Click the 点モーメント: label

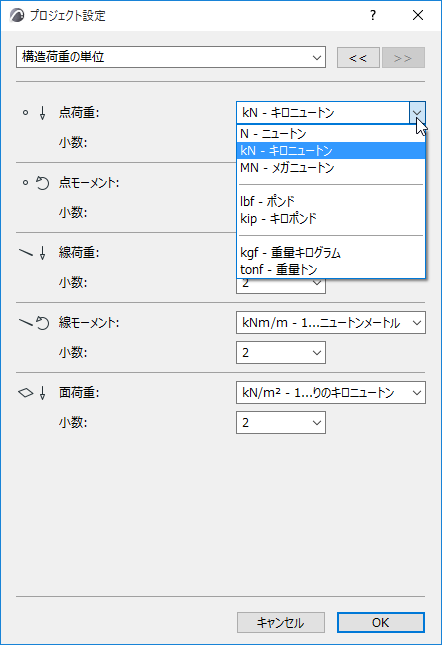coord(89,183)
